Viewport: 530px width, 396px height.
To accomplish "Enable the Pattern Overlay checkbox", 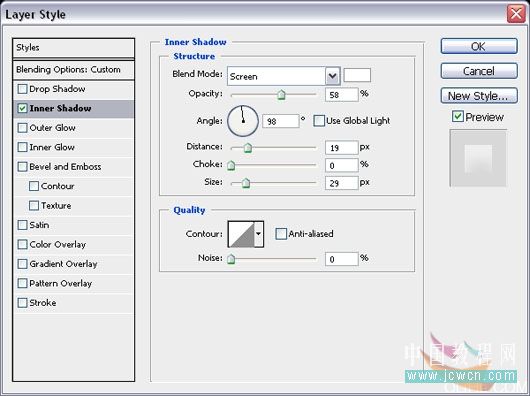I will pos(22,283).
